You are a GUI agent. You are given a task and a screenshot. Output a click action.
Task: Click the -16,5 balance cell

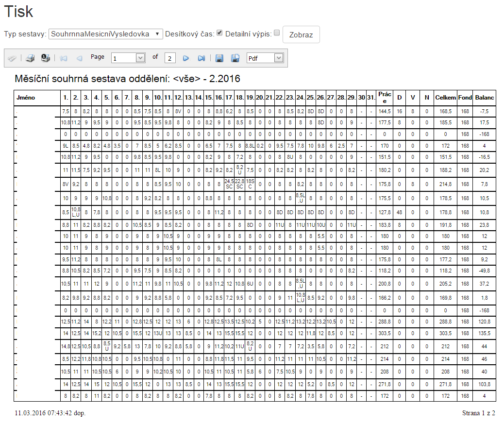pos(485,157)
